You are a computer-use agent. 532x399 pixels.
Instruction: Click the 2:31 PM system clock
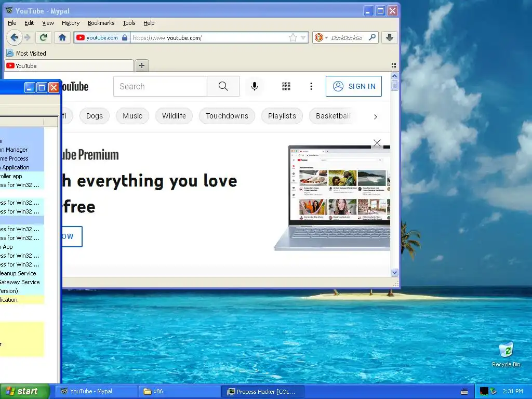click(x=513, y=391)
